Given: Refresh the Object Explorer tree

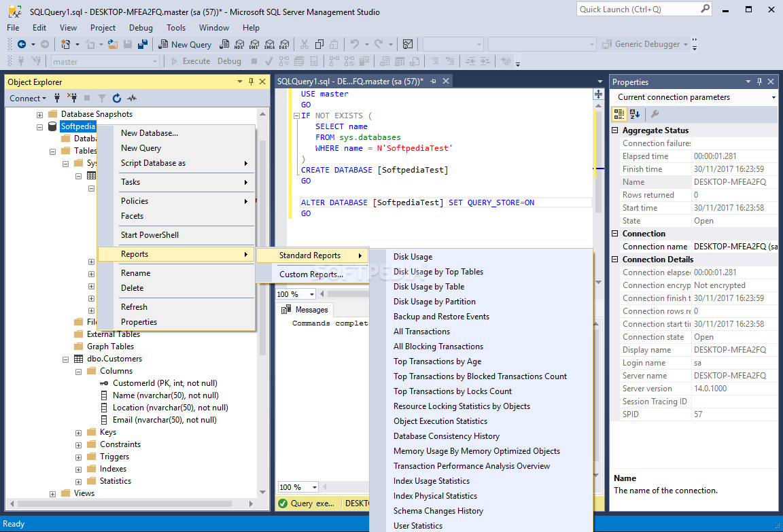Looking at the screenshot, I should point(117,98).
